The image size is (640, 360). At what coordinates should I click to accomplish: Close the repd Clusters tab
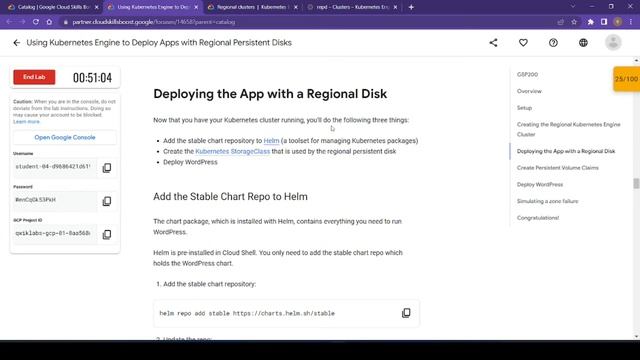pyautogui.click(x=395, y=7)
